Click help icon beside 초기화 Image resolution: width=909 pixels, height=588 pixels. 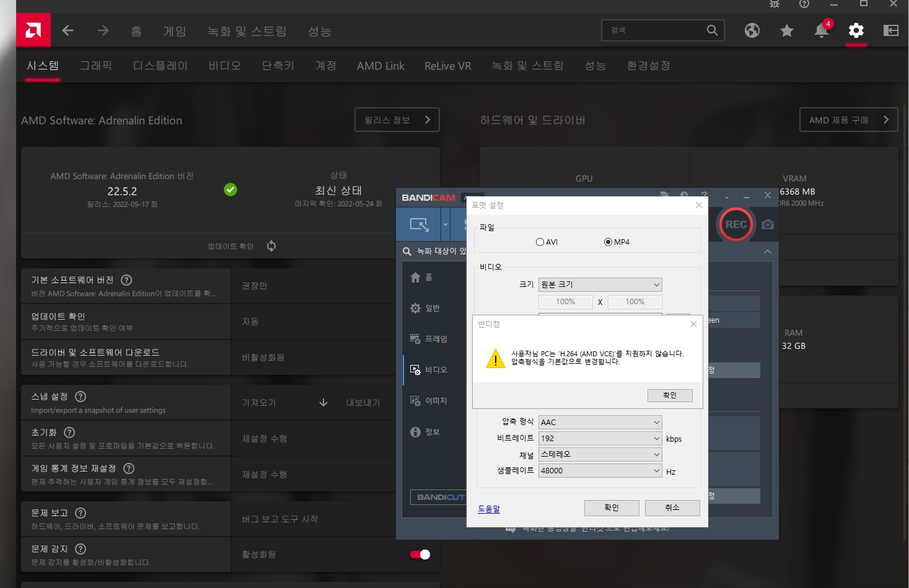tap(69, 432)
